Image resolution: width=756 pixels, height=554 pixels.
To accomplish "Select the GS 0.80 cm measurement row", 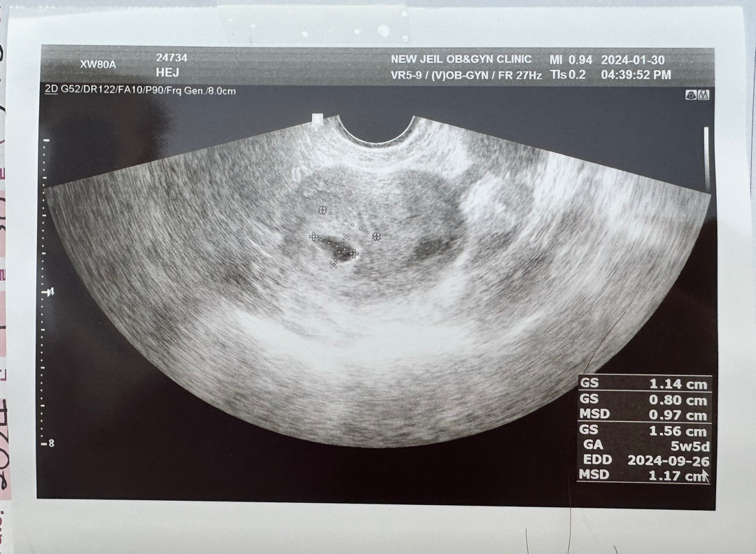I will (x=644, y=400).
